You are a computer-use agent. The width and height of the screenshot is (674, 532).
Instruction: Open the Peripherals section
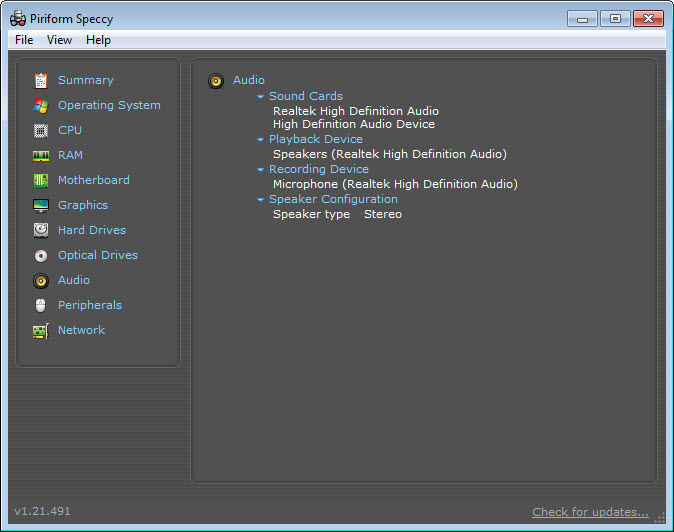[90, 305]
